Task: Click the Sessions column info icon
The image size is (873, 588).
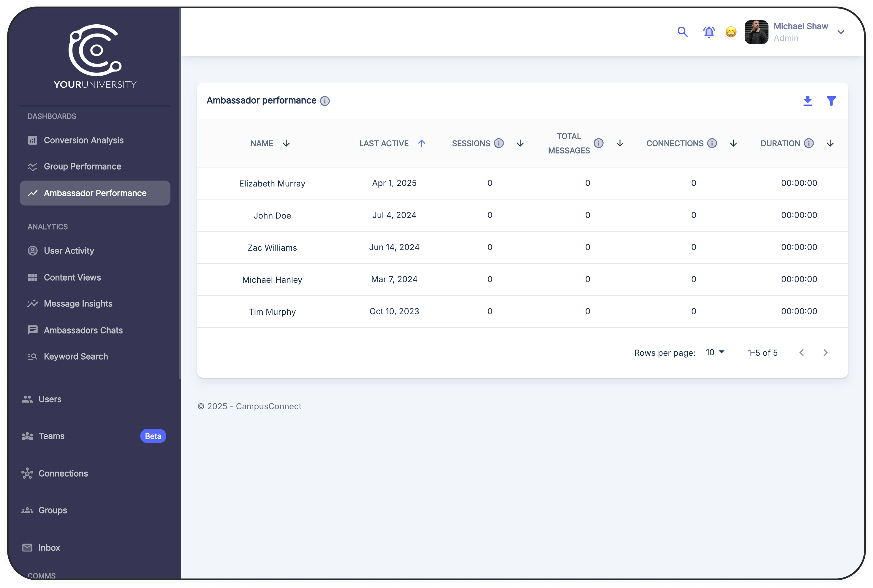Action: [499, 143]
